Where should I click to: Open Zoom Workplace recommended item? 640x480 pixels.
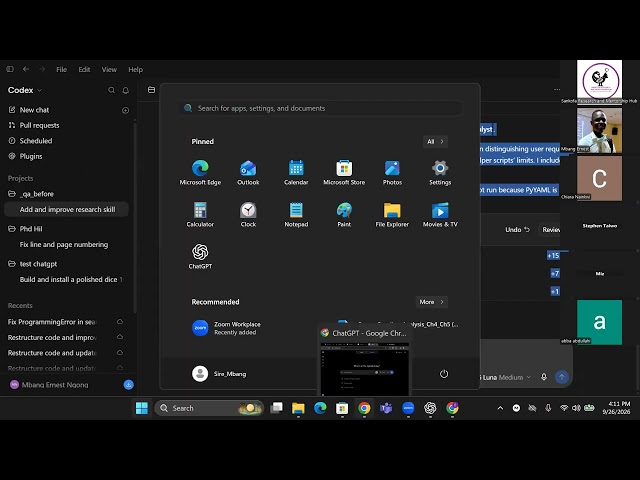(227, 328)
